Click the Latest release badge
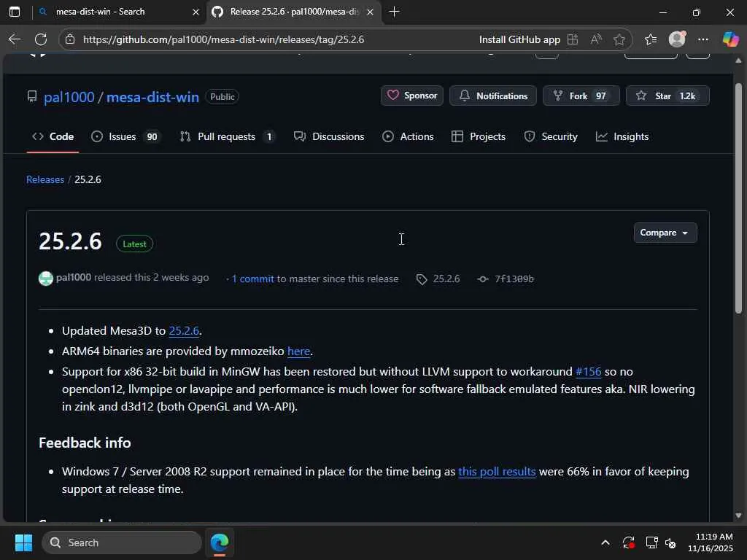 coord(134,244)
